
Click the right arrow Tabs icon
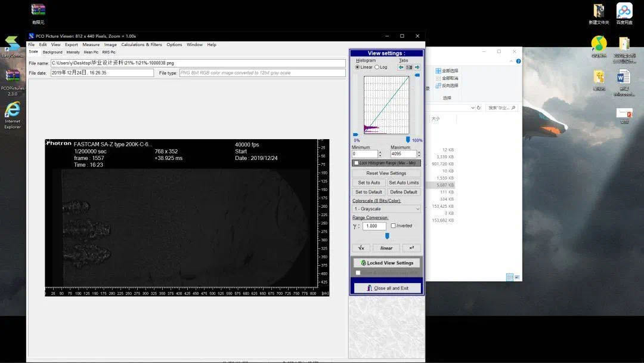pos(417,67)
